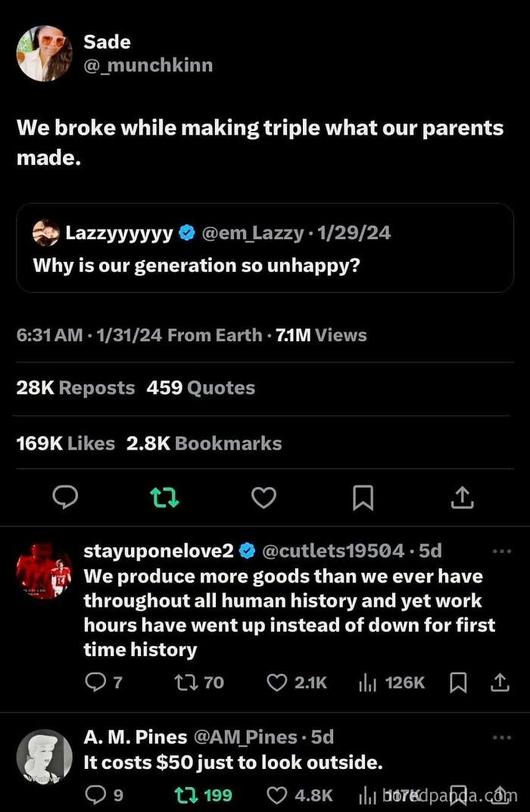The image size is (530, 812).
Task: Like A. M. Pines reply with 4.8K likes
Action: point(277,795)
